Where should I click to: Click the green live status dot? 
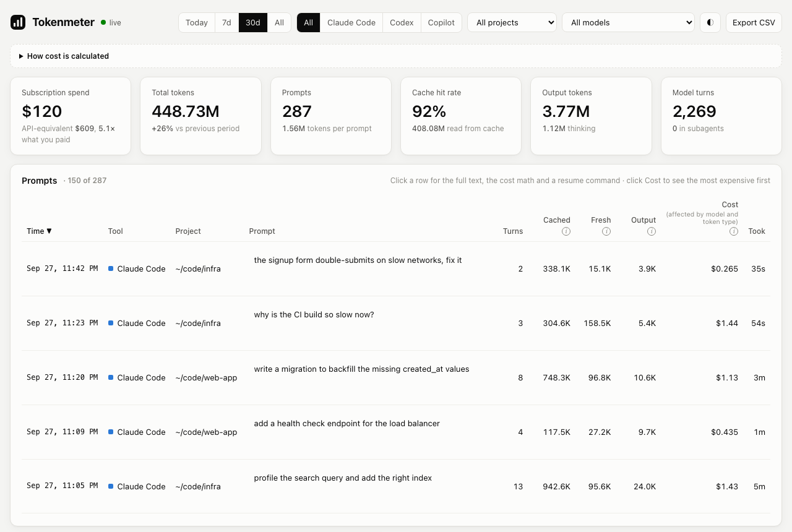(x=103, y=22)
